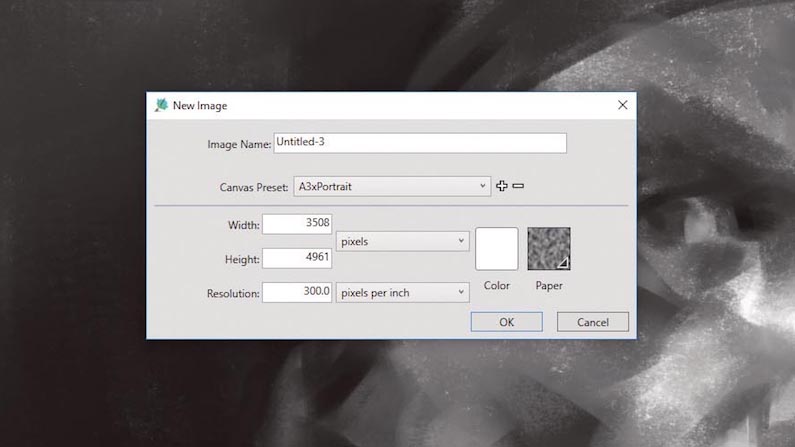The image size is (795, 447).
Task: Expand the A3xPortrait Canvas Preset dropdown
Action: (392, 187)
